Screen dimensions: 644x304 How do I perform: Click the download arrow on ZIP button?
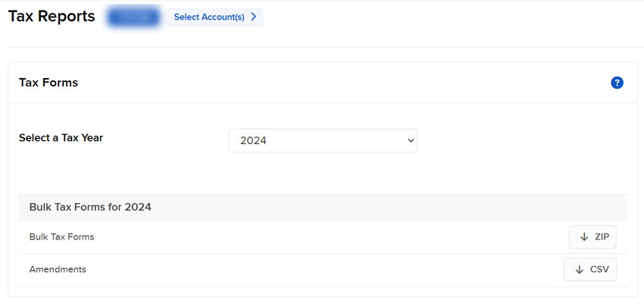(x=584, y=237)
